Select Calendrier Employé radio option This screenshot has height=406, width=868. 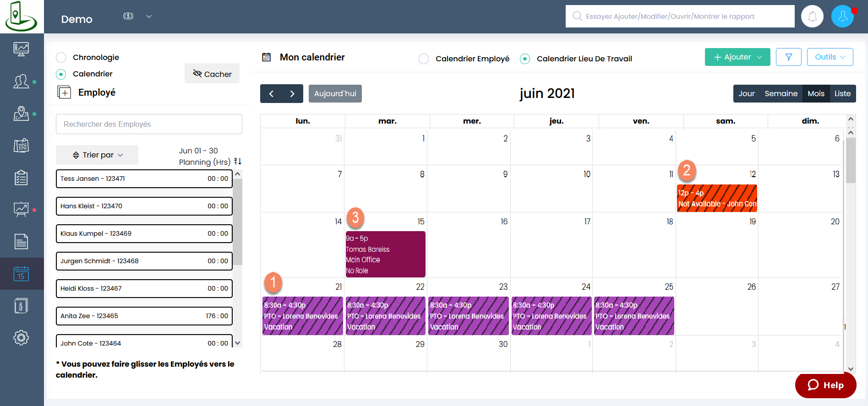pyautogui.click(x=424, y=59)
